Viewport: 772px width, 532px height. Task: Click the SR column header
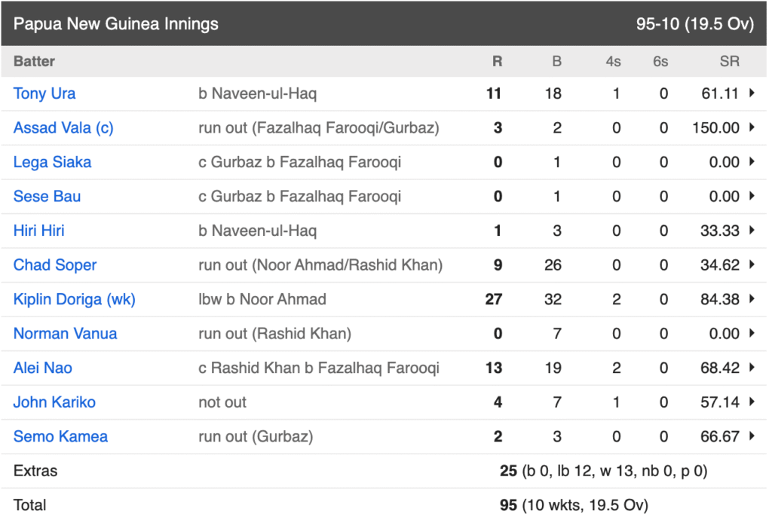(x=729, y=61)
